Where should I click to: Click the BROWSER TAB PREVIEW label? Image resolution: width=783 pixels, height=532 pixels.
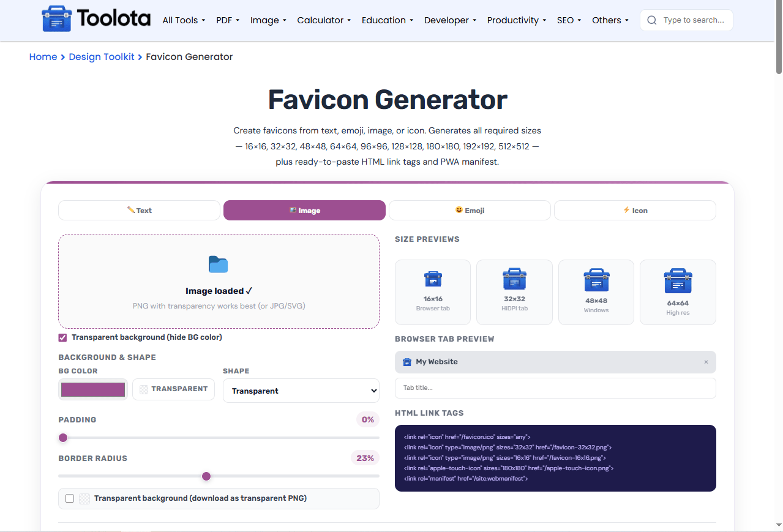click(x=444, y=339)
